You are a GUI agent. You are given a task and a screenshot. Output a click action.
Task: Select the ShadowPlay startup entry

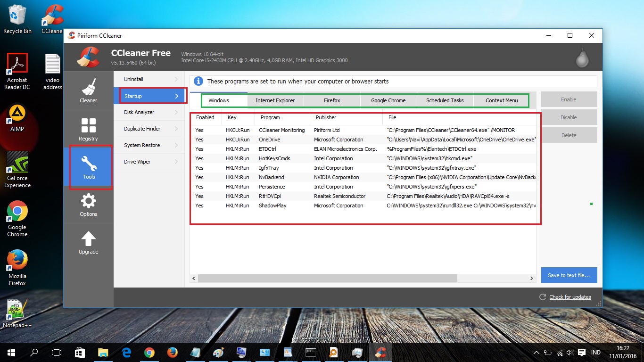363,206
